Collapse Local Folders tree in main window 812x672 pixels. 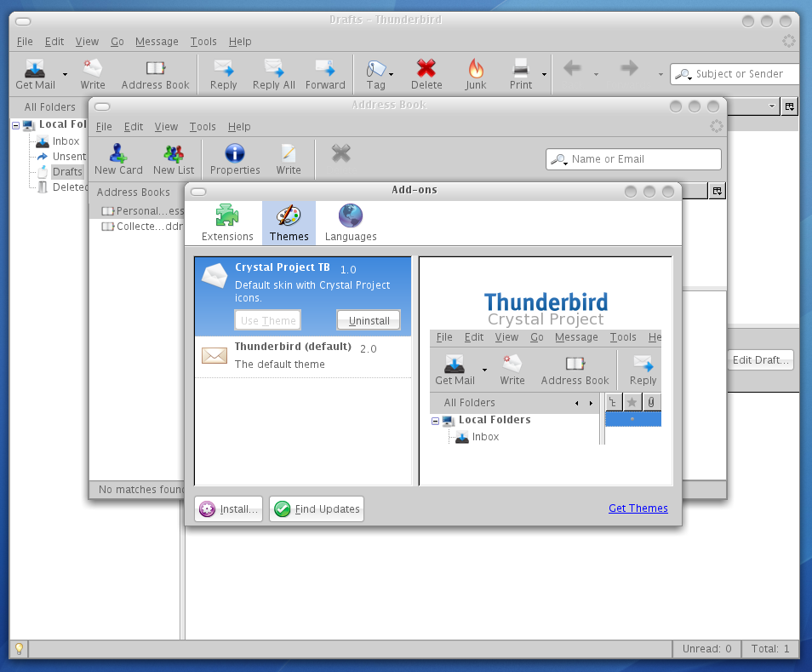coord(16,125)
